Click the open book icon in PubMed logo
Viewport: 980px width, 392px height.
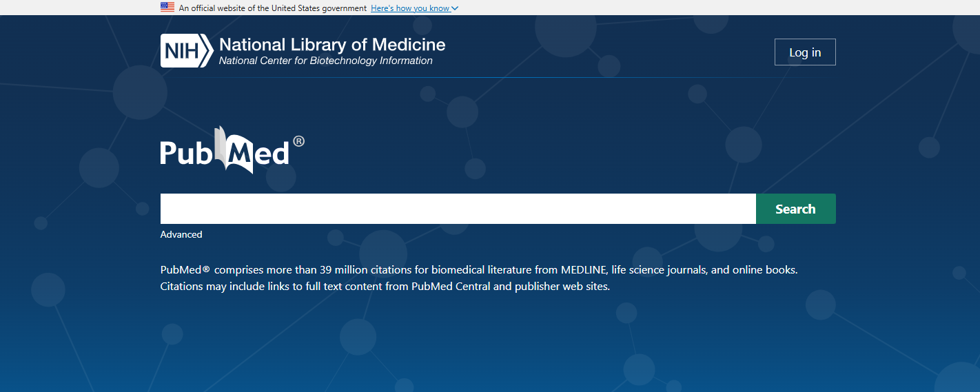point(227,148)
